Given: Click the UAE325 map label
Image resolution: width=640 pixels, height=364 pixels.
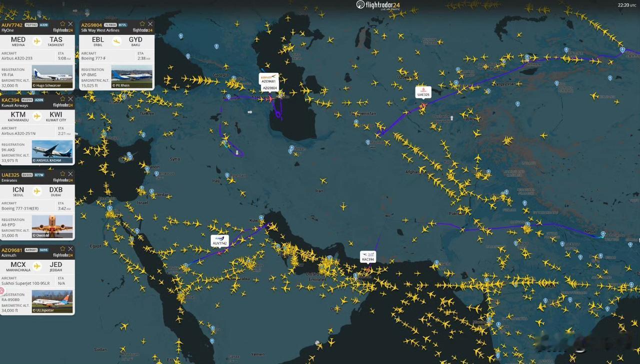Looking at the screenshot, I should [x=423, y=92].
